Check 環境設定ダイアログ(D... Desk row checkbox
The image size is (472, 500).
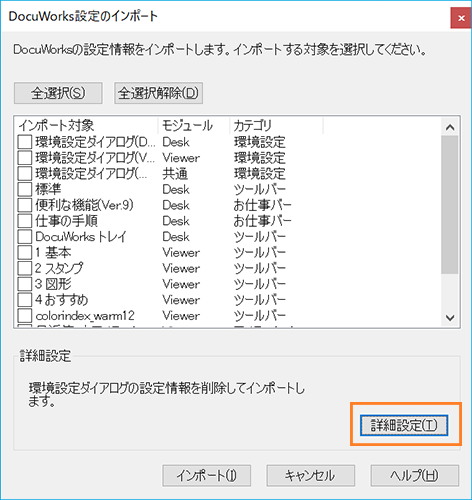pos(25,142)
